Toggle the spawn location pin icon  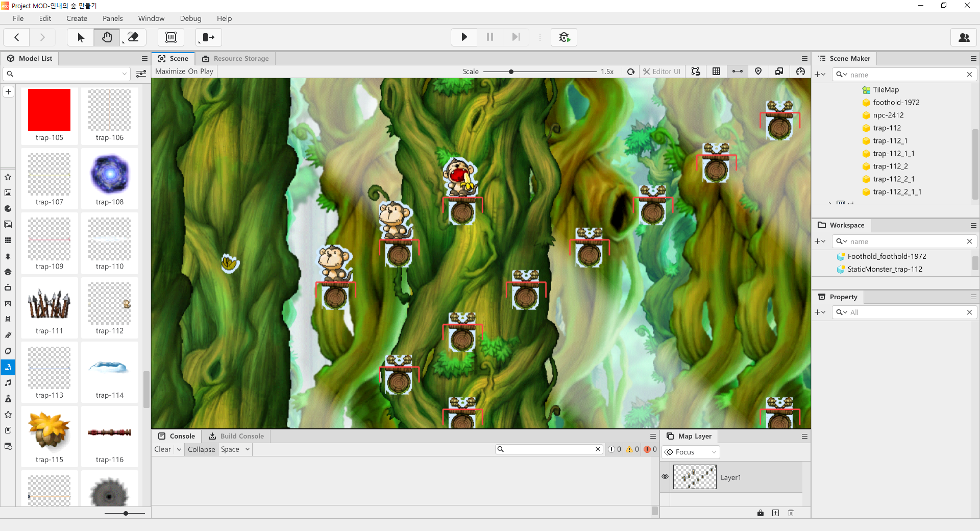click(x=758, y=71)
